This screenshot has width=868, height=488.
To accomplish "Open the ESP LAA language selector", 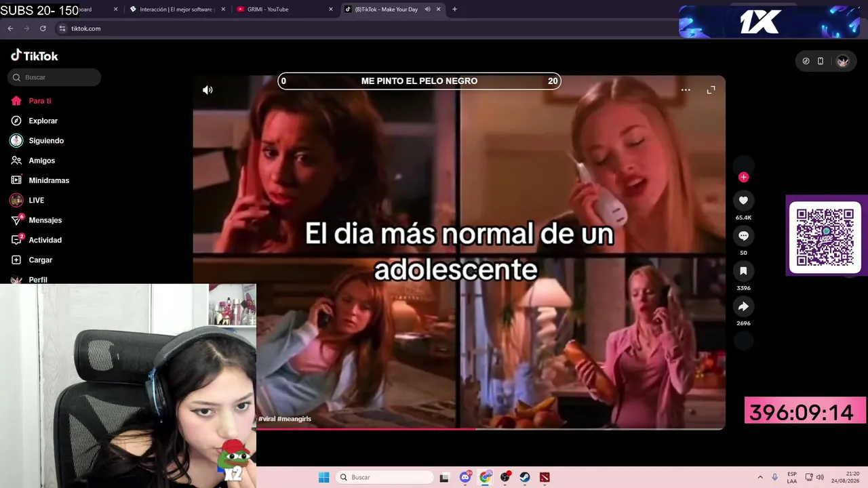I will tap(792, 477).
